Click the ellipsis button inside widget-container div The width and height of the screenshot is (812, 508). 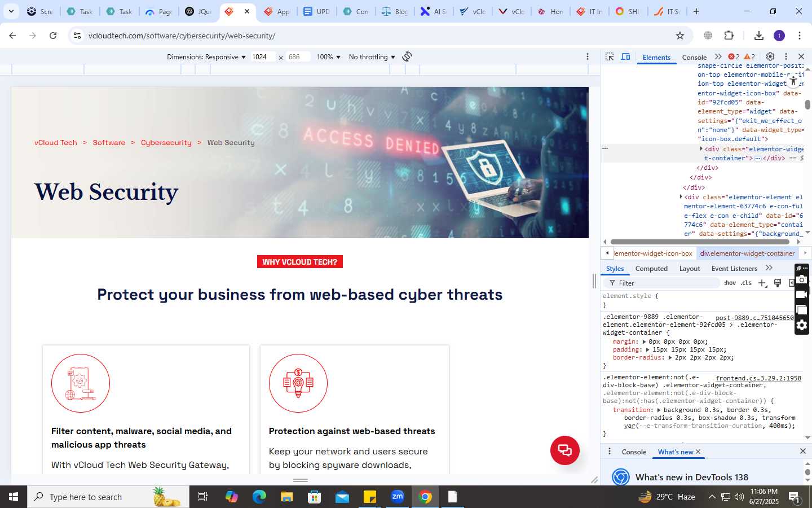point(758,159)
